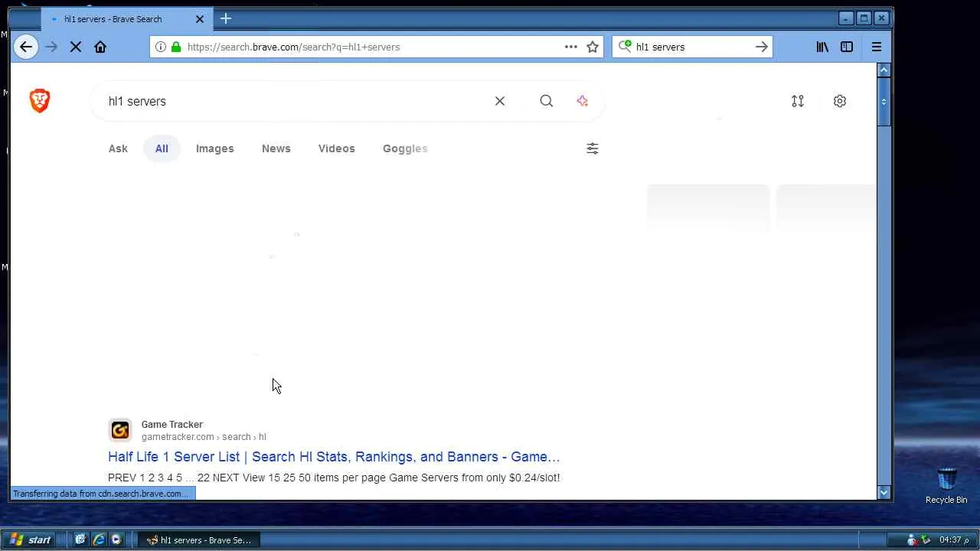The image size is (980, 551).
Task: Toggle the browser sidebar
Action: click(x=847, y=47)
